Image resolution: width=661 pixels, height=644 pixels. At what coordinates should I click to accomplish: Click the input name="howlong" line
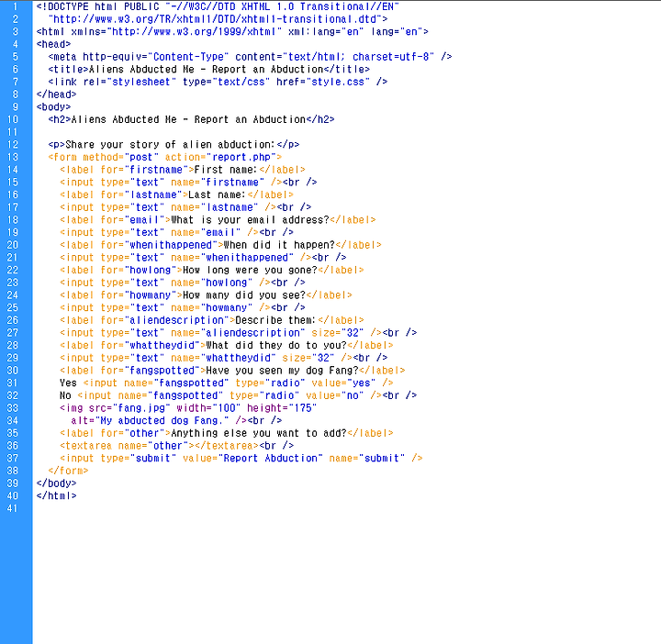[183, 283]
